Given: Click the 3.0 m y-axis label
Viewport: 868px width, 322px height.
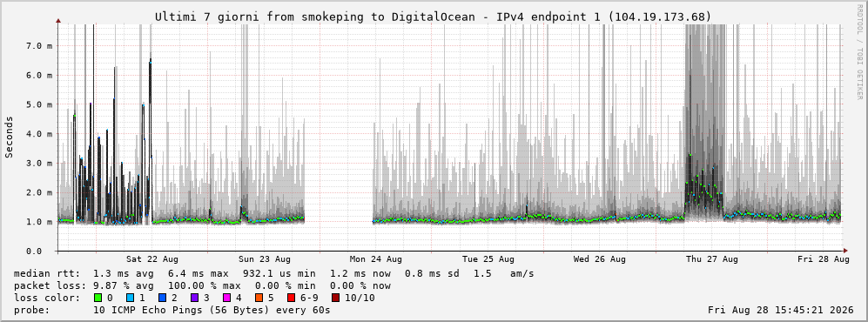Looking at the screenshot, I should pyautogui.click(x=39, y=164).
